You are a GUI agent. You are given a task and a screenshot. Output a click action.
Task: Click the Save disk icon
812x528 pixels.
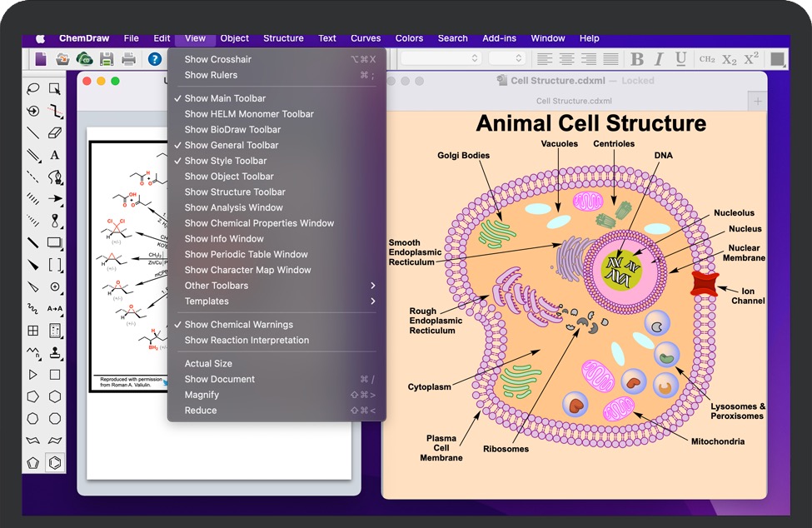(x=107, y=59)
